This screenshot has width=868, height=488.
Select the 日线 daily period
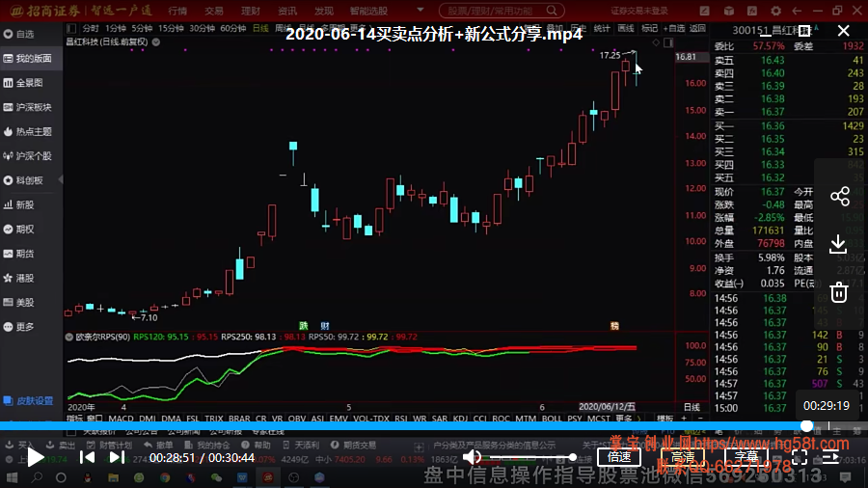(260, 28)
